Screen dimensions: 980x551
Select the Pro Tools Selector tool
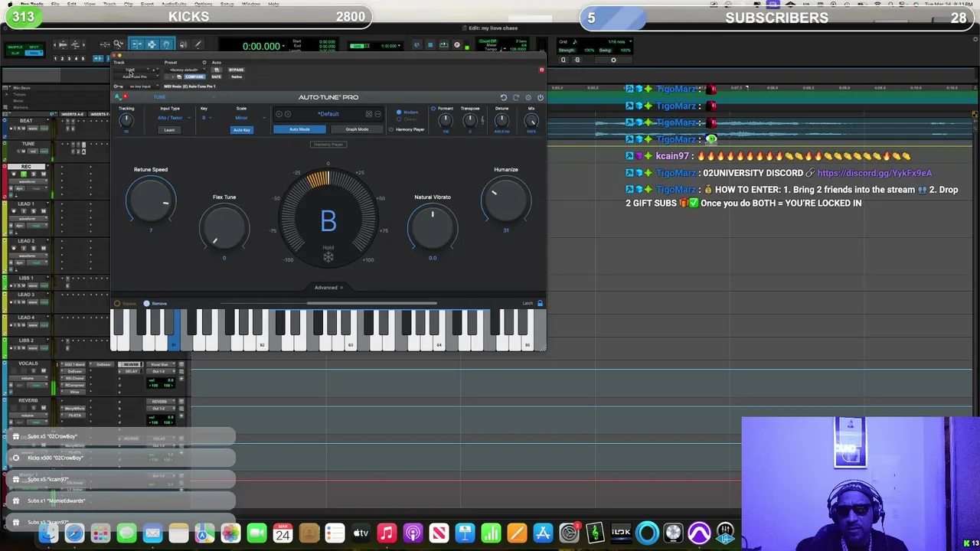click(x=152, y=44)
